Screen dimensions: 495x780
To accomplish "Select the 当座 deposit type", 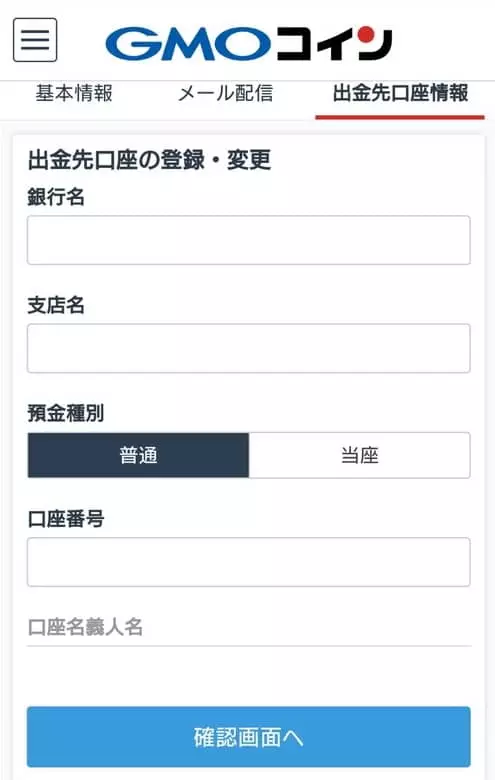I will 359,455.
